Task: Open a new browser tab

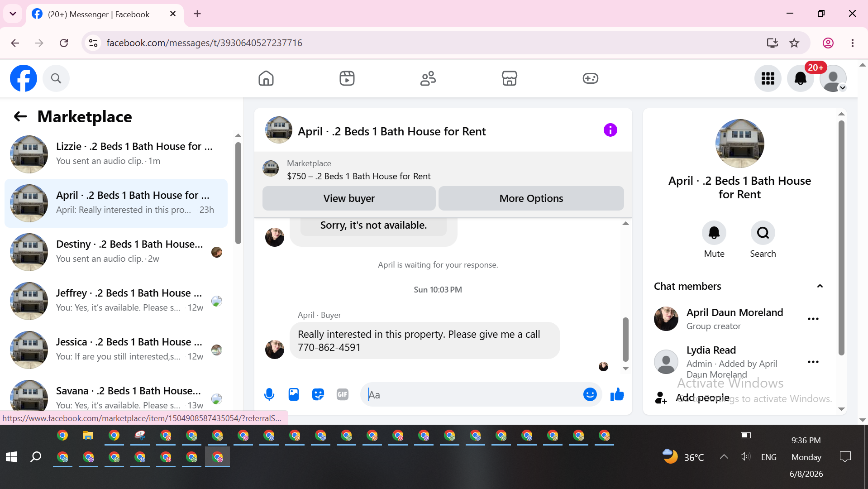Action: point(197,14)
